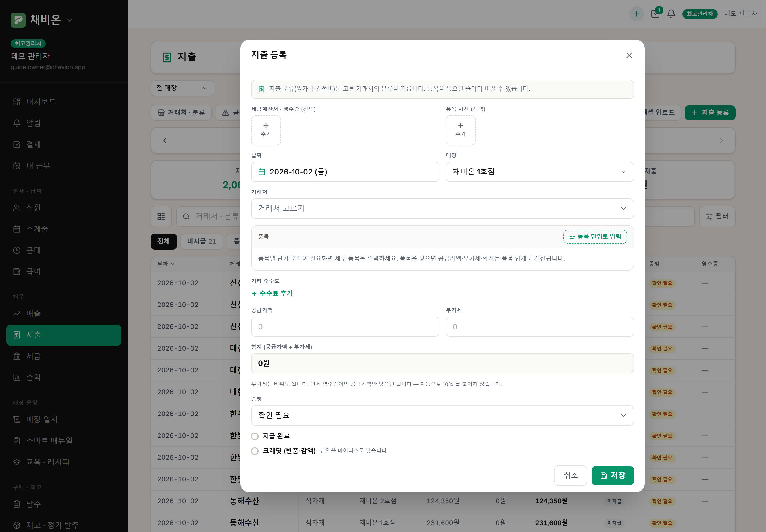Sort by the 날짜 column header
766x532 pixels.
166,264
